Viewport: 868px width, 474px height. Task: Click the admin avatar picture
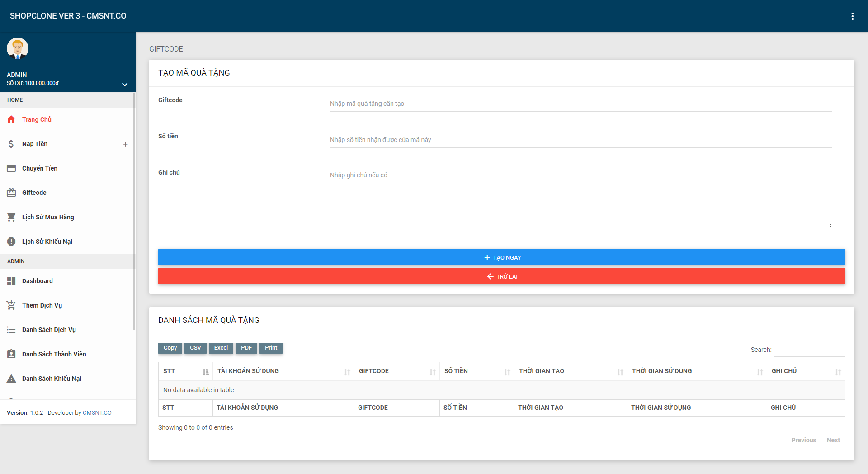coord(18,48)
